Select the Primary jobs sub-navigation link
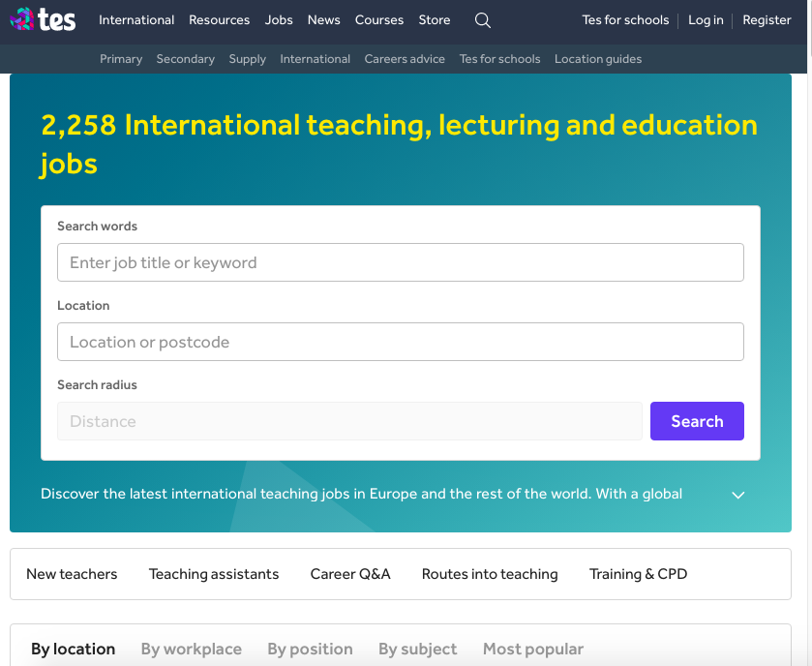The width and height of the screenshot is (812, 666). (121, 59)
